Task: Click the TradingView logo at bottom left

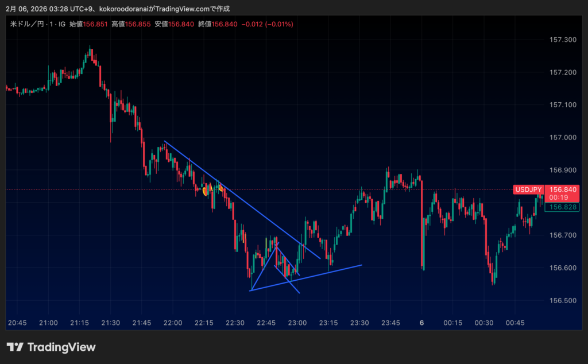Action: point(51,347)
